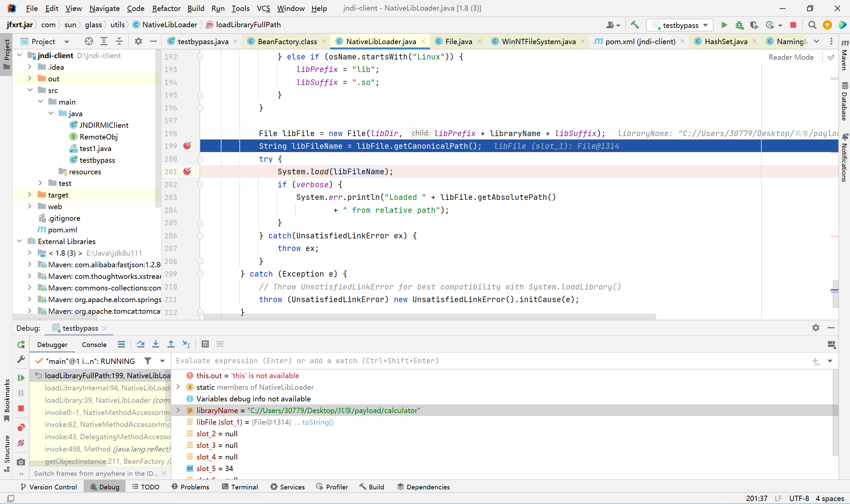850x504 pixels.
Task: Collapse all in Project panel
Action: pyautogui.click(x=119, y=42)
